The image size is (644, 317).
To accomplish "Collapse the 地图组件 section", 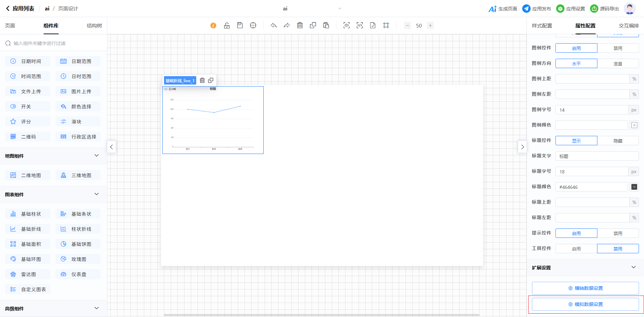I will click(97, 156).
